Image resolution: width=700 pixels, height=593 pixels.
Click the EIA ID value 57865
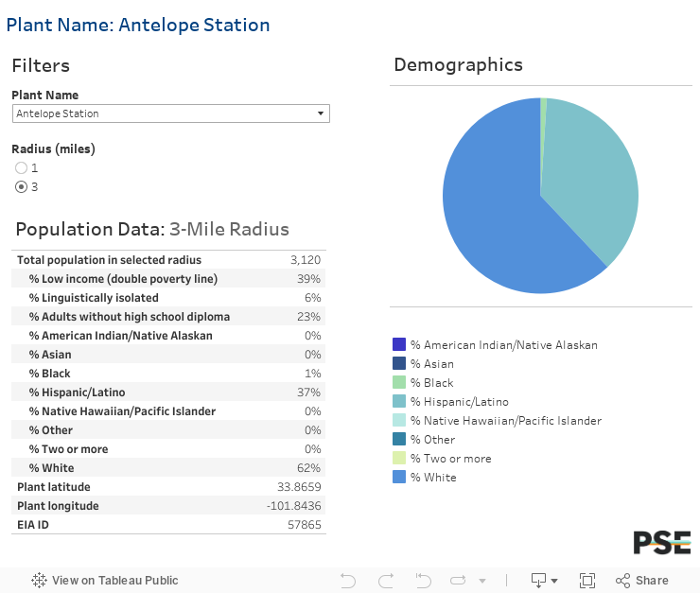(305, 525)
